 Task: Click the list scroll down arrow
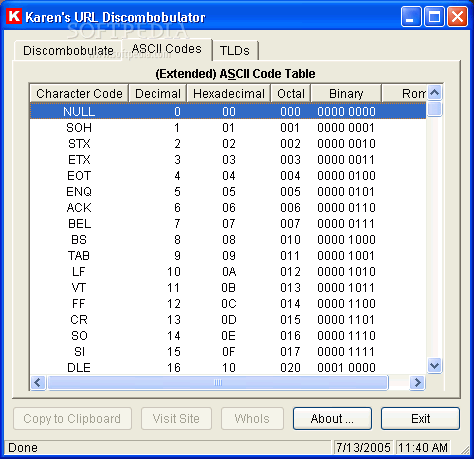coord(434,366)
